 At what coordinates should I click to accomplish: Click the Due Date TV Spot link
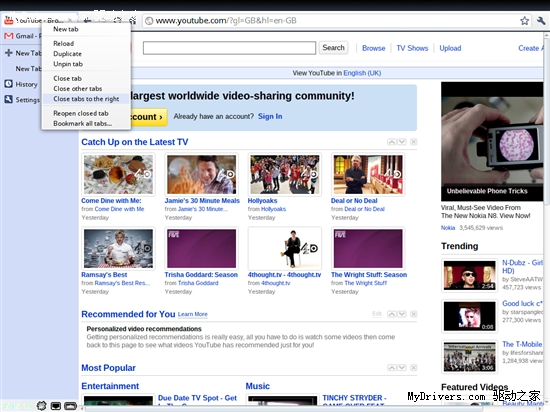[197, 398]
